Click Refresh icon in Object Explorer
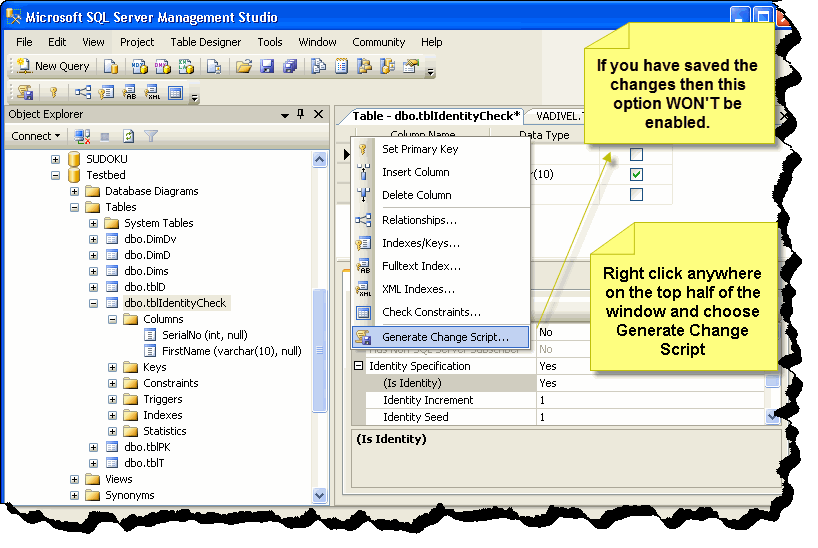818x548 pixels. pyautogui.click(x=128, y=136)
